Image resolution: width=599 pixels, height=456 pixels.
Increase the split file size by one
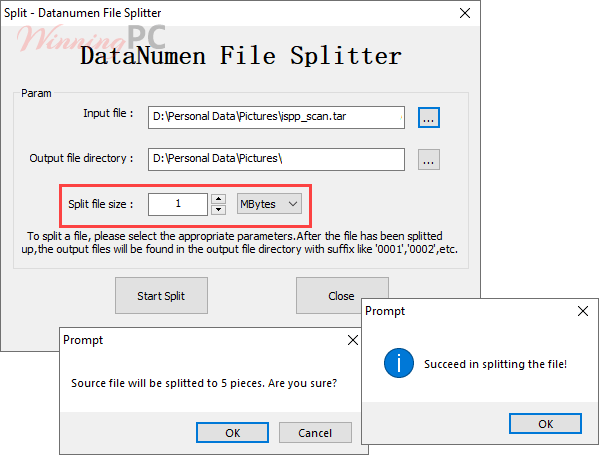[x=219, y=199]
